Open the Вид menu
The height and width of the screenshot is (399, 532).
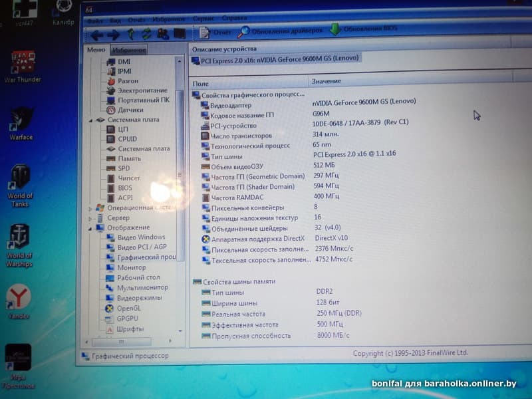(115, 21)
